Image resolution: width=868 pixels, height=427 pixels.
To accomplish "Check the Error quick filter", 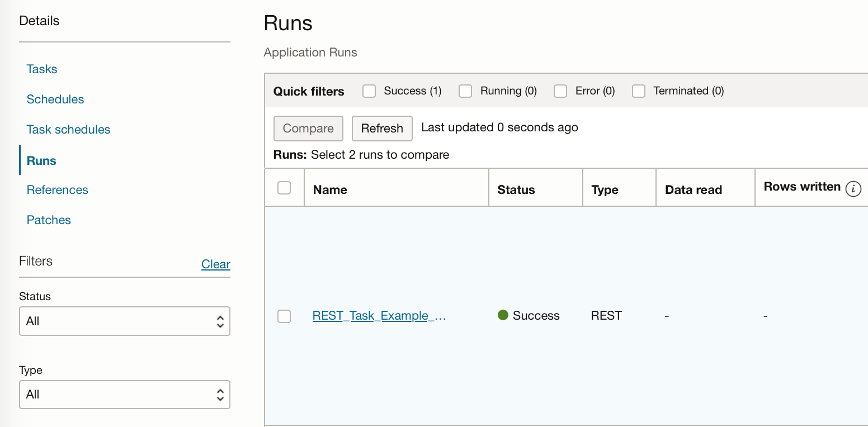I will 560,91.
